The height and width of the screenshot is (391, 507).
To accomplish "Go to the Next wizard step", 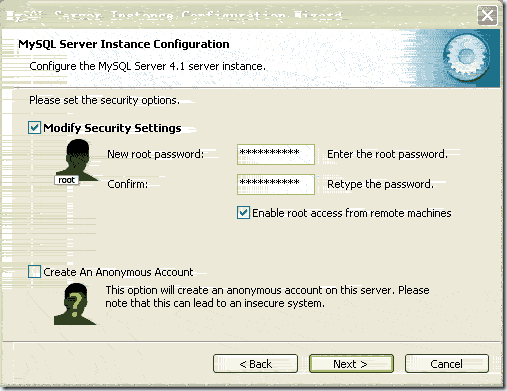I will (x=351, y=364).
